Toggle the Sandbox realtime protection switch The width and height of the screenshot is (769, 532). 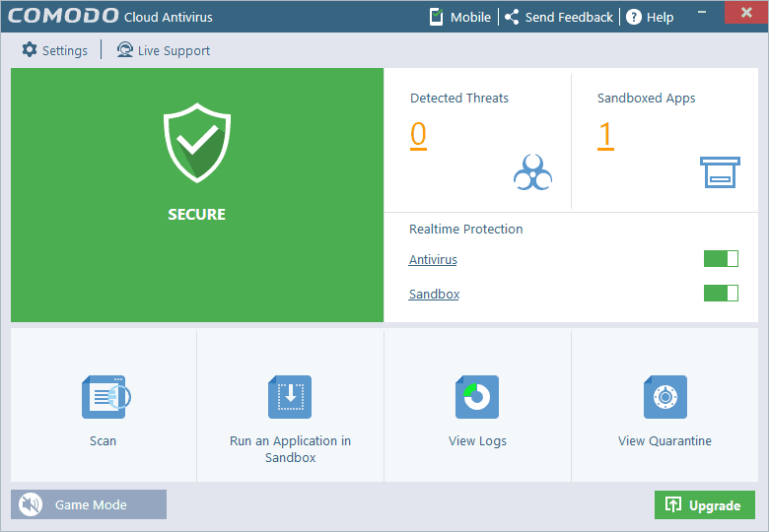coord(721,294)
